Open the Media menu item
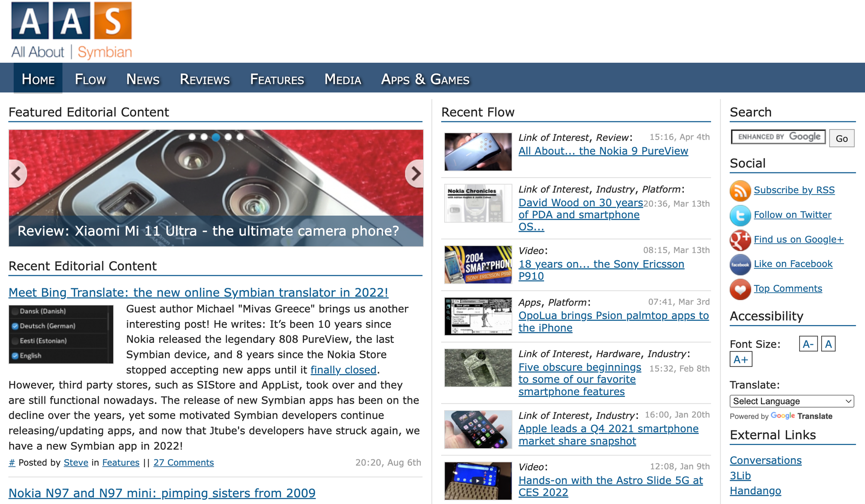This screenshot has width=865, height=504. coord(343,79)
